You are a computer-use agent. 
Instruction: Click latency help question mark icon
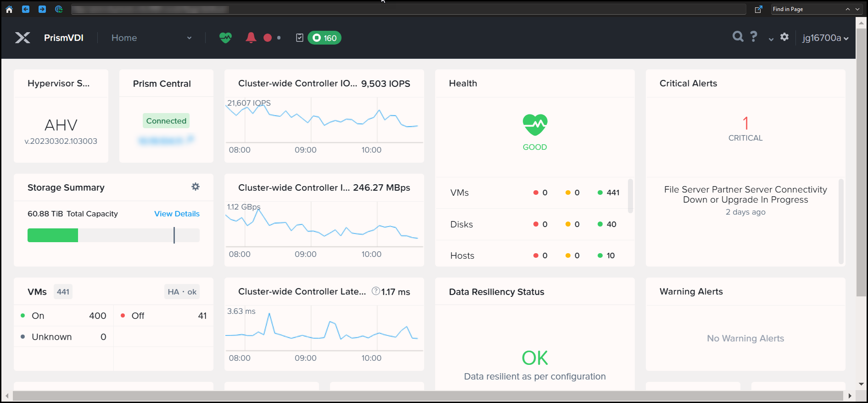tap(375, 291)
